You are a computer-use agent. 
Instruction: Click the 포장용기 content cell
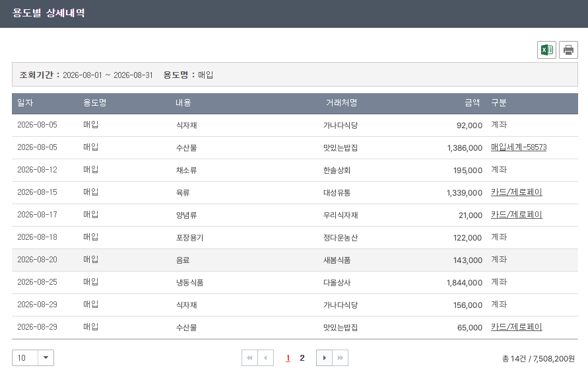190,238
